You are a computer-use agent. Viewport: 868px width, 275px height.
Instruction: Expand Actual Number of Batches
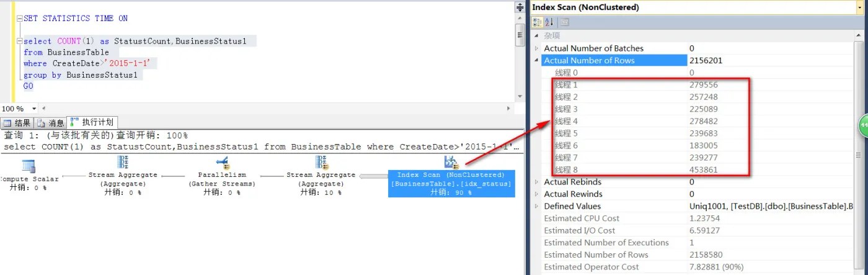coord(537,48)
